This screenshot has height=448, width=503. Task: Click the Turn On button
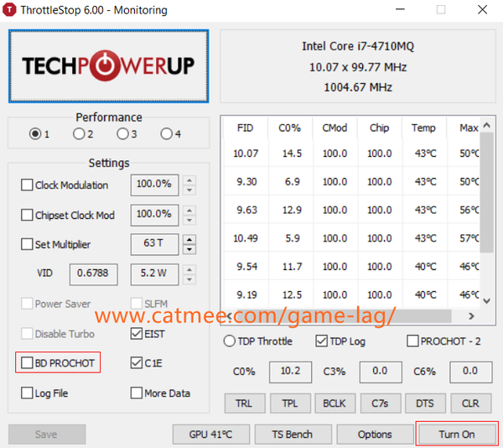point(457,435)
